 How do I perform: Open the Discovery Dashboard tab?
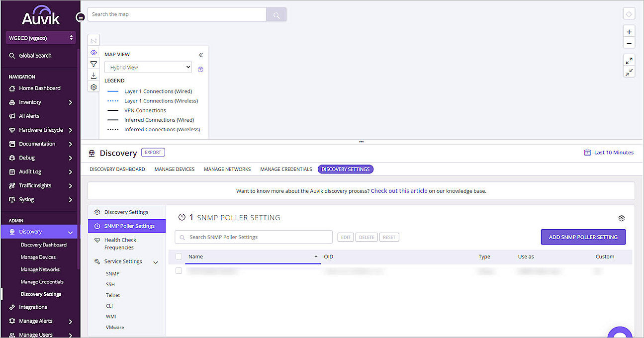(x=117, y=169)
